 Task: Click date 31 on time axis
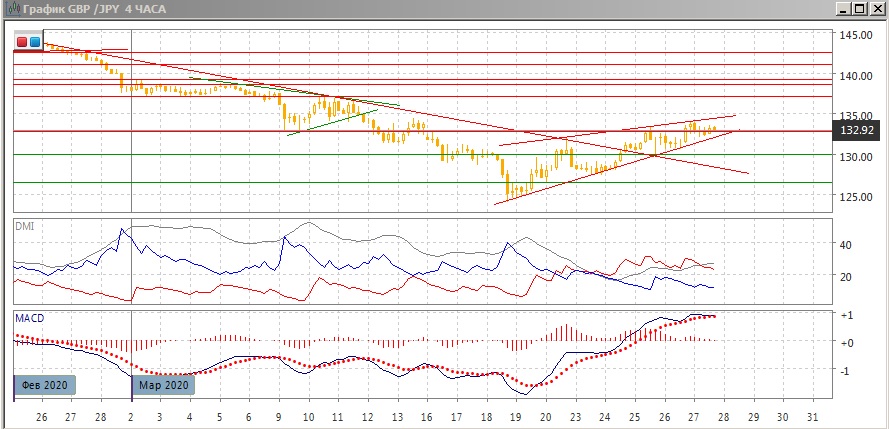coord(811,415)
